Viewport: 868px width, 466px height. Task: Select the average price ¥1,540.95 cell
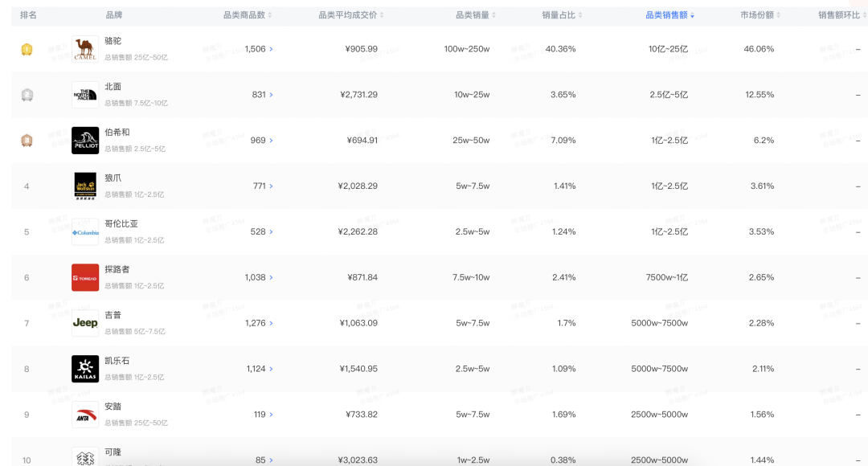358,369
